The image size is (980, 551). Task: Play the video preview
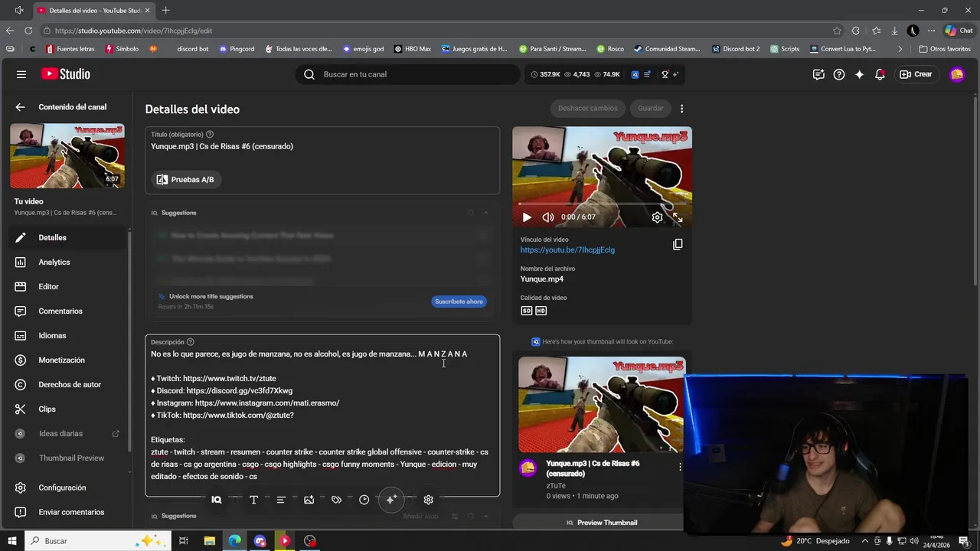tap(527, 217)
